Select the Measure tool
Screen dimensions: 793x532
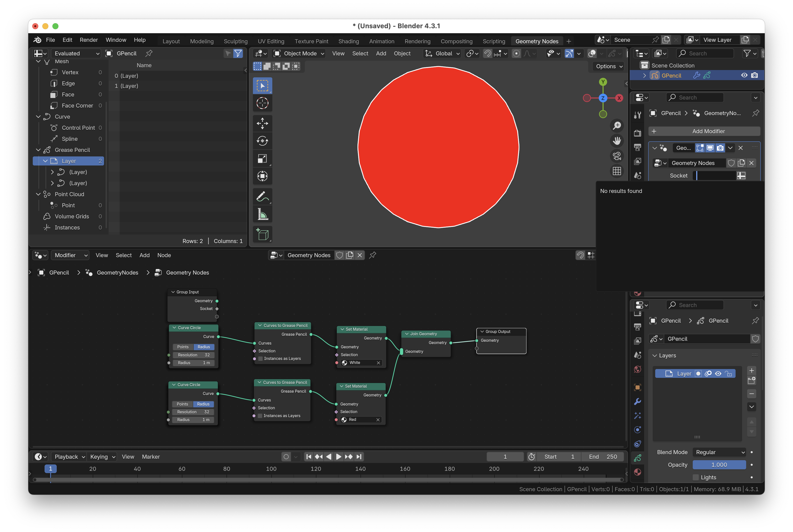pyautogui.click(x=262, y=214)
